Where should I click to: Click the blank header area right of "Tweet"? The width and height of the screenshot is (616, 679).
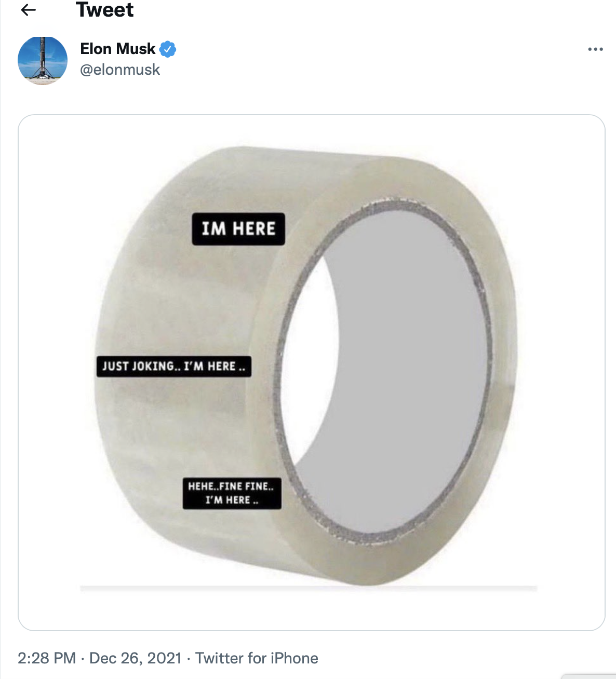(364, 10)
